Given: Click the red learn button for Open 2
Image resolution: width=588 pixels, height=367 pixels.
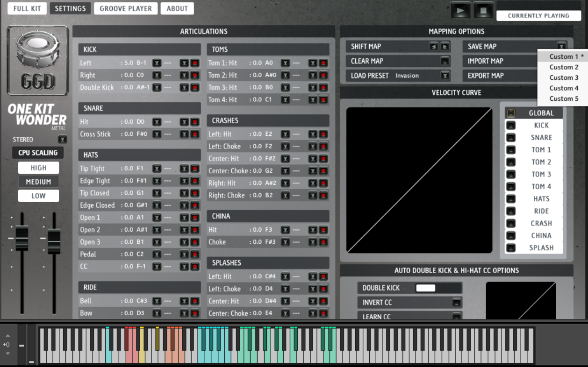Looking at the screenshot, I should tap(195, 229).
